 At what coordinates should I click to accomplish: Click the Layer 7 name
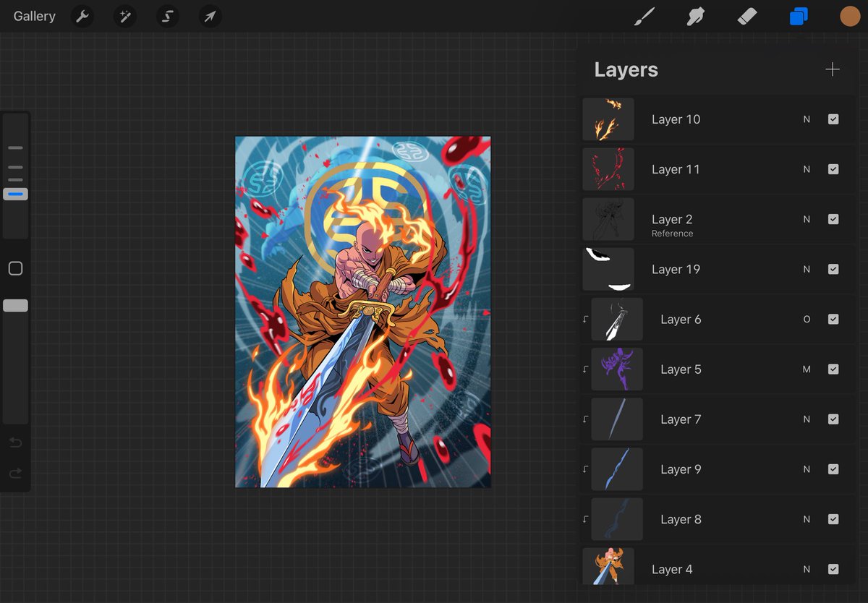[681, 419]
